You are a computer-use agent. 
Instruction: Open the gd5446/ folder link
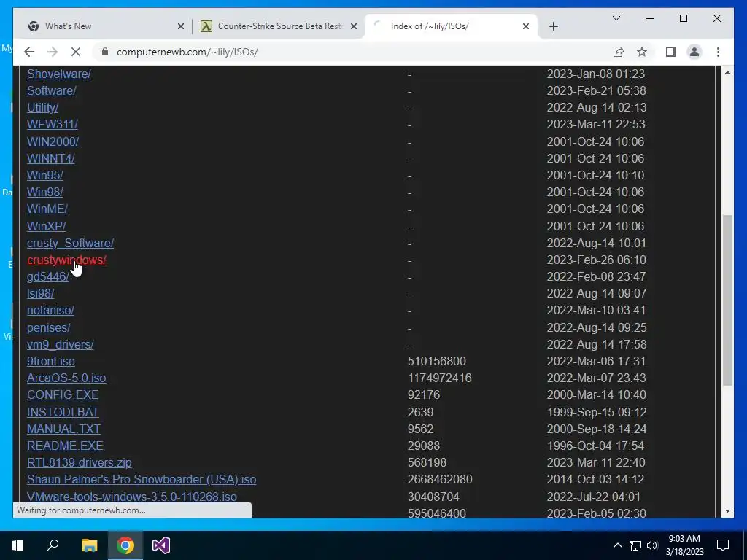pyautogui.click(x=48, y=276)
